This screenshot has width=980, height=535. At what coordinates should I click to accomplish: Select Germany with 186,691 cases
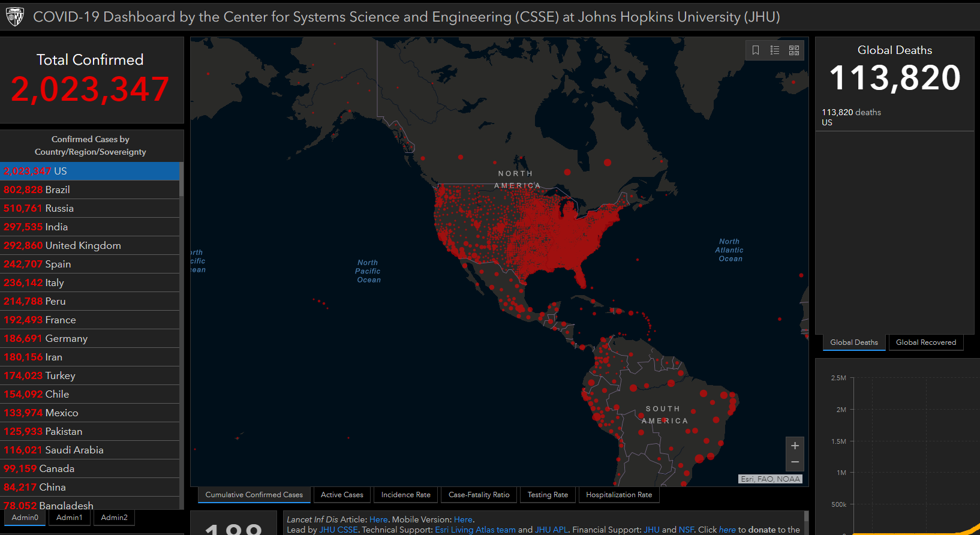tap(90, 338)
